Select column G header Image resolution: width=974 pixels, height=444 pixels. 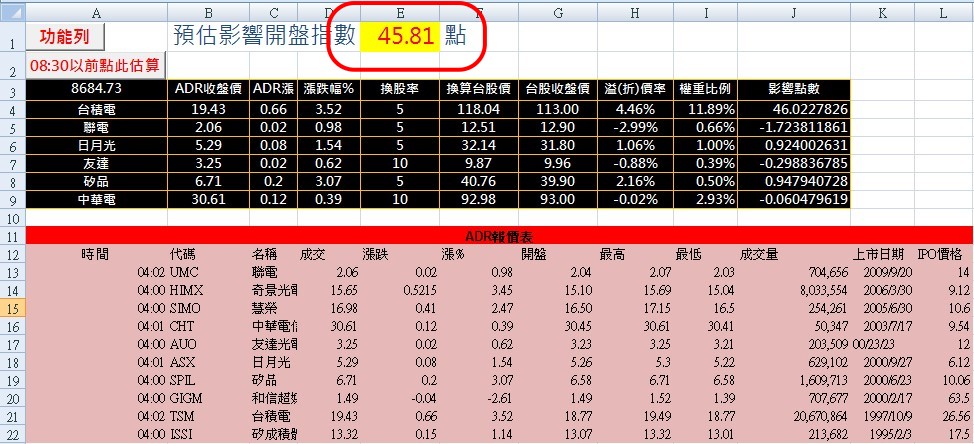coord(557,12)
